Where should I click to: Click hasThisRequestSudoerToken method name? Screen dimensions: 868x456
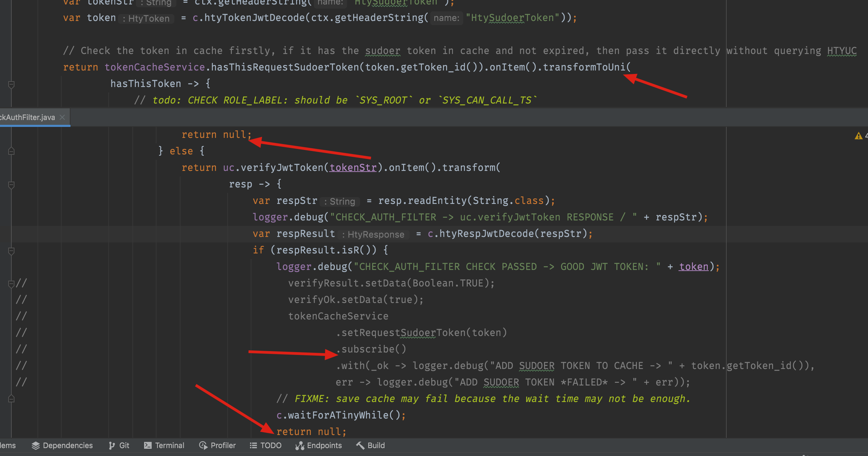285,67
